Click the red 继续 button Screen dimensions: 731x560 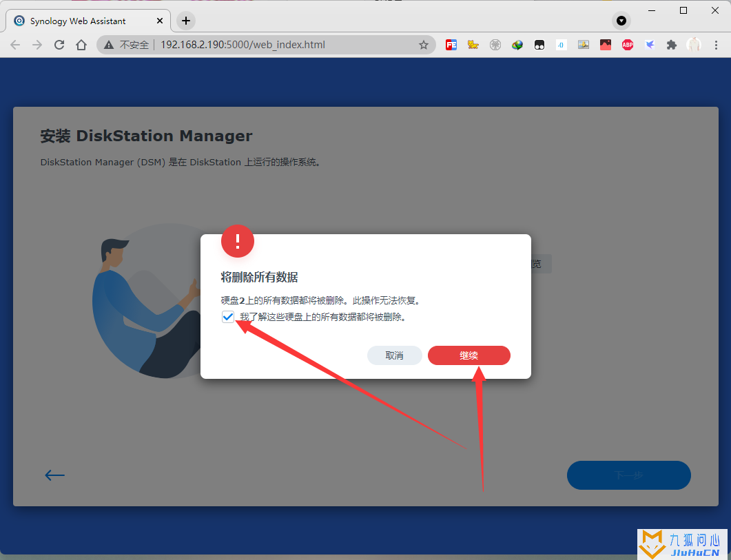pos(469,355)
